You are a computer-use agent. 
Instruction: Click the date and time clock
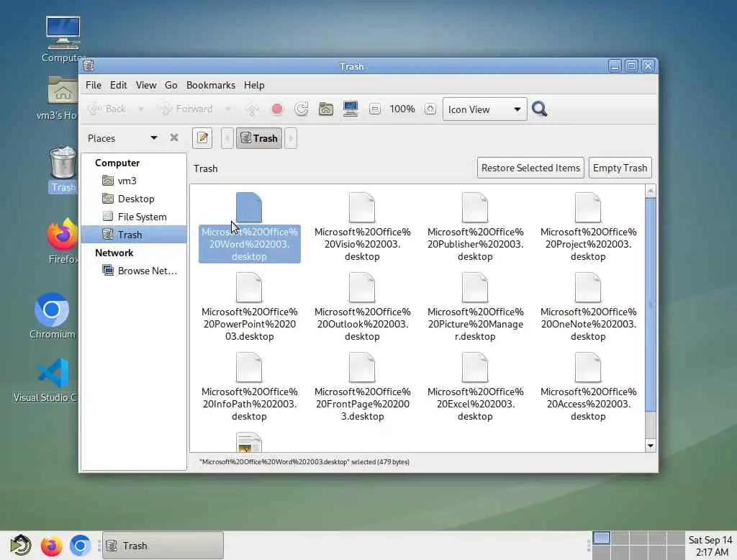pyautogui.click(x=710, y=546)
